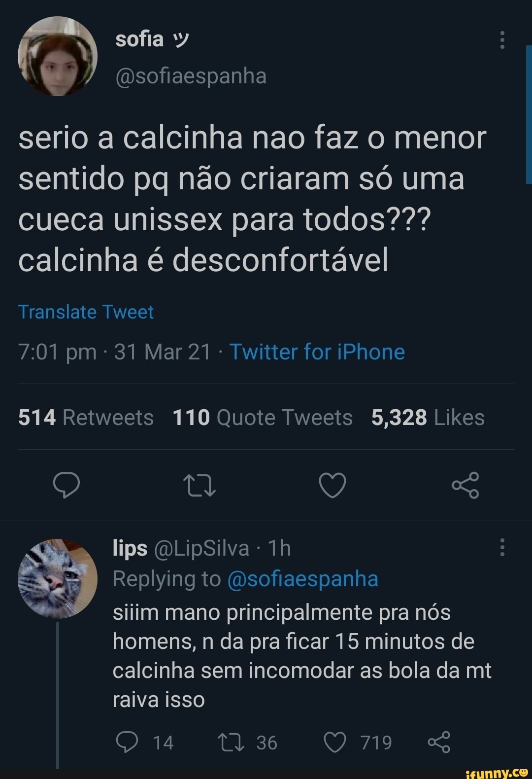
Task: View the 514 Retweets list
Action: pyautogui.click(x=86, y=418)
